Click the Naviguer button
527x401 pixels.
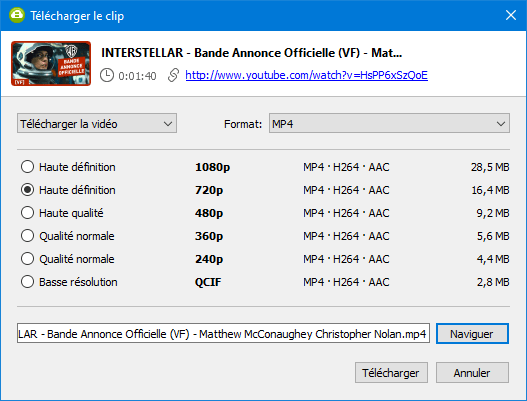point(472,334)
